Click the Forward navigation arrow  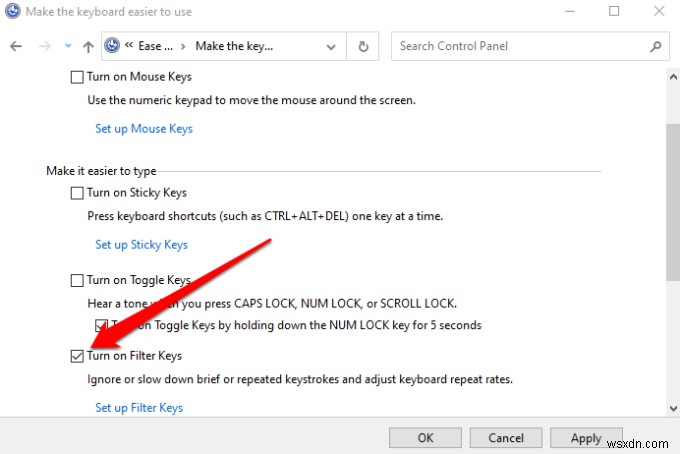[45, 46]
